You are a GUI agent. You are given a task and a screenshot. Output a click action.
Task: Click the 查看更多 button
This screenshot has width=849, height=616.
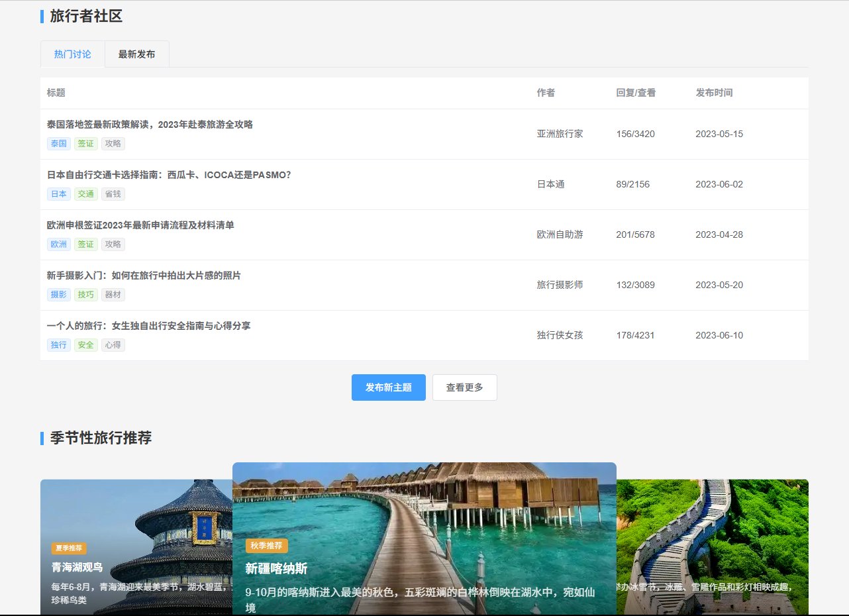464,387
